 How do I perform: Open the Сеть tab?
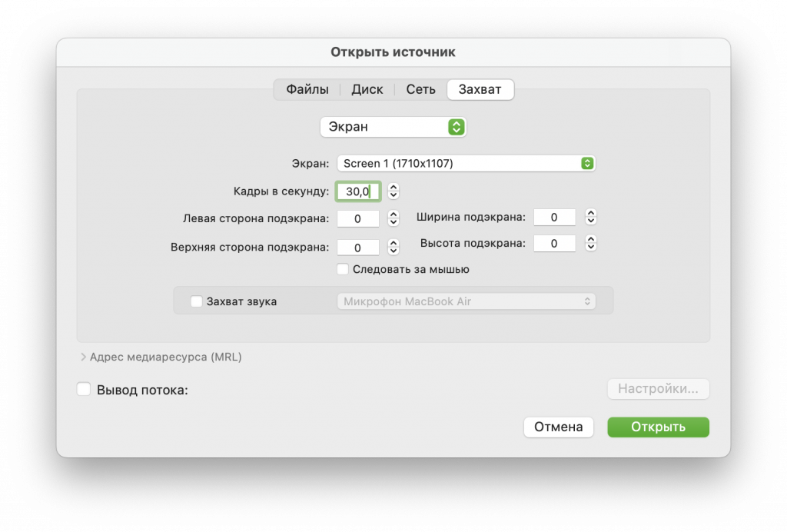point(420,89)
